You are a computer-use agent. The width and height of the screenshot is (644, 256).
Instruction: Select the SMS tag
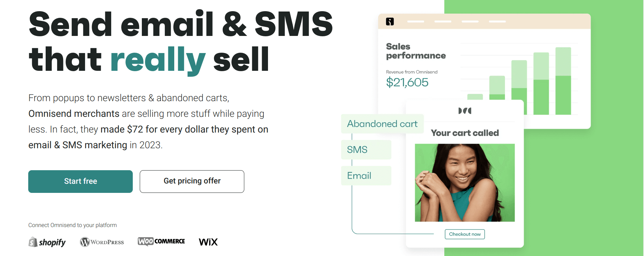coord(366,150)
